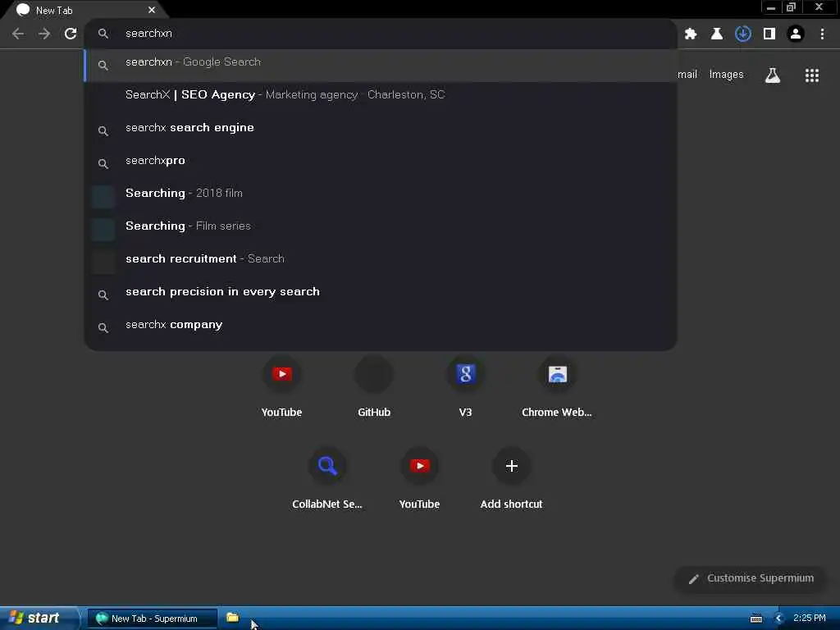
Task: Click the magnifier icon in address bar
Action: click(103, 34)
